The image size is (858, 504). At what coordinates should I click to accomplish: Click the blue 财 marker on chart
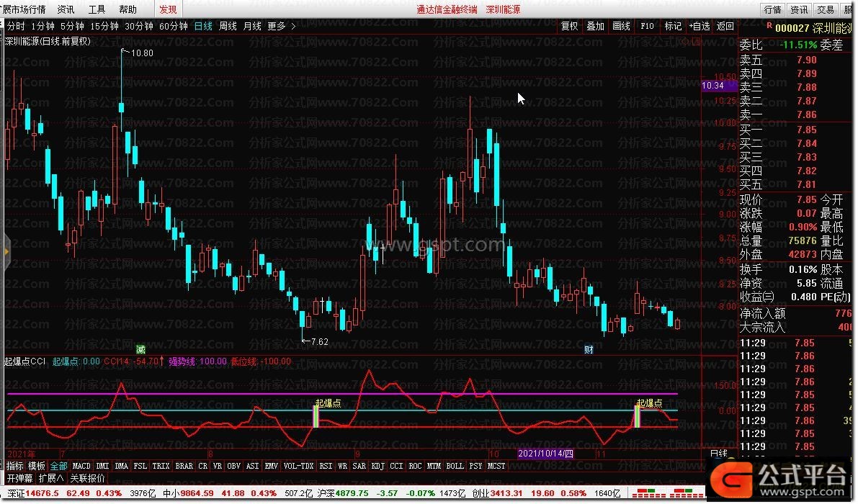click(589, 350)
